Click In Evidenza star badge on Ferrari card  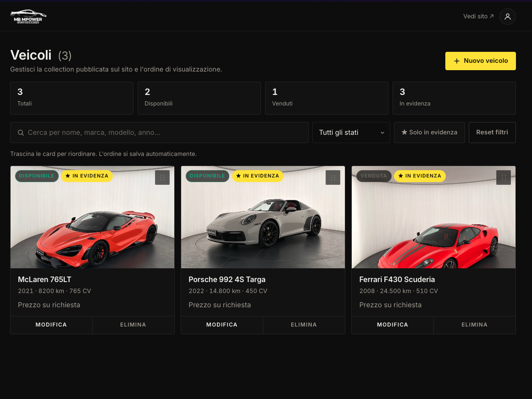point(420,176)
